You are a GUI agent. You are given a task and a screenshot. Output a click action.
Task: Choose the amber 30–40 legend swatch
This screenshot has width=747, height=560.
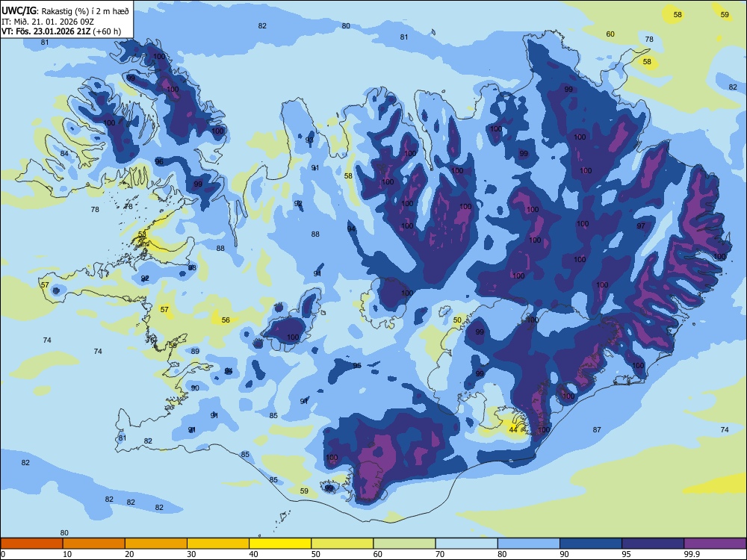(x=218, y=544)
